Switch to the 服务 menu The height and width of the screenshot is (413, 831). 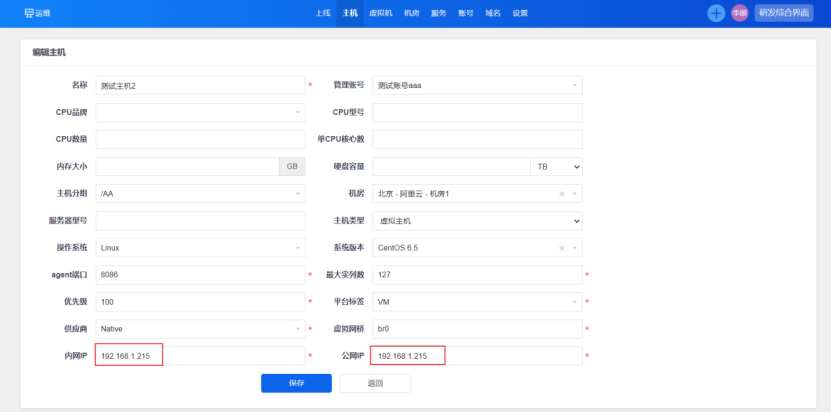(439, 13)
